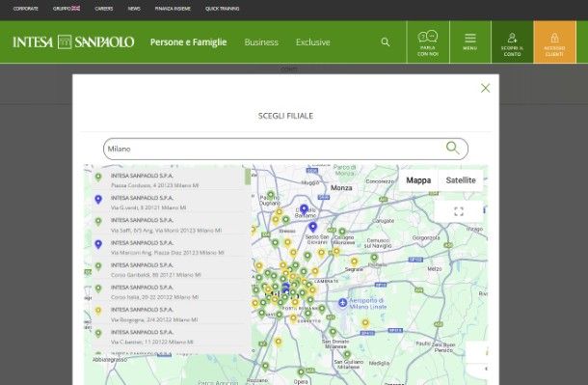Select branch at Piazza Cordusio, 4
The width and height of the screenshot is (588, 385).
pos(169,180)
